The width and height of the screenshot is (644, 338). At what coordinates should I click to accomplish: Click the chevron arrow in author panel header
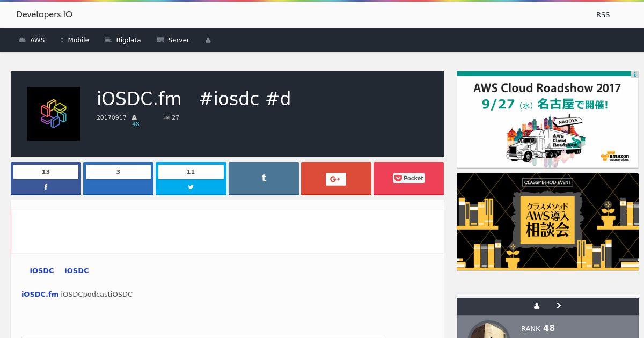(559, 306)
